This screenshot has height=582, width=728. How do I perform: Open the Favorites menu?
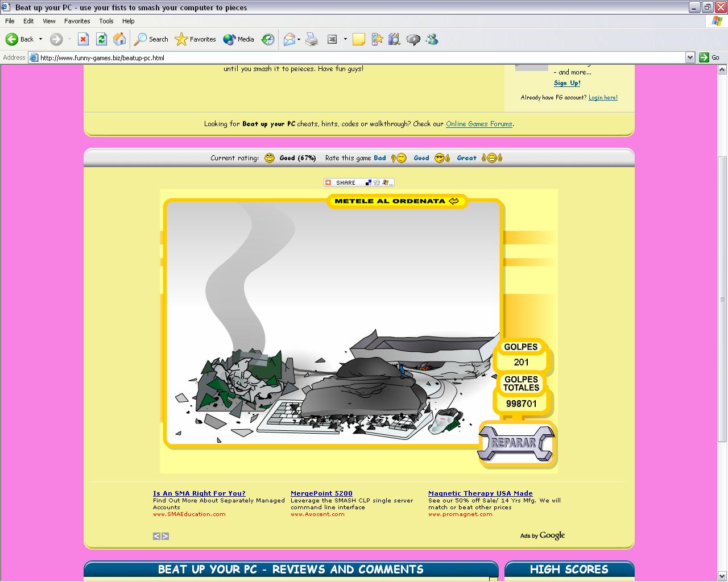coord(77,21)
